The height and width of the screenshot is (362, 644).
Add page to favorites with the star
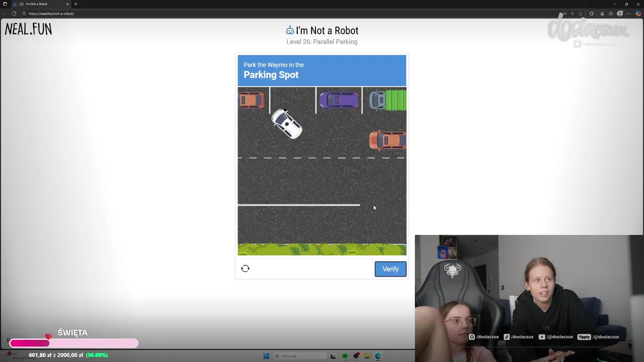[581, 14]
